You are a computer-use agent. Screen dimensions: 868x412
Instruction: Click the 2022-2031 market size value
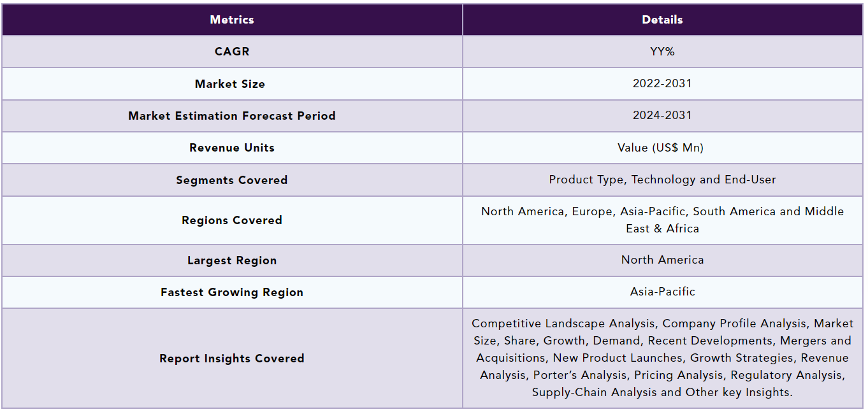coord(662,83)
